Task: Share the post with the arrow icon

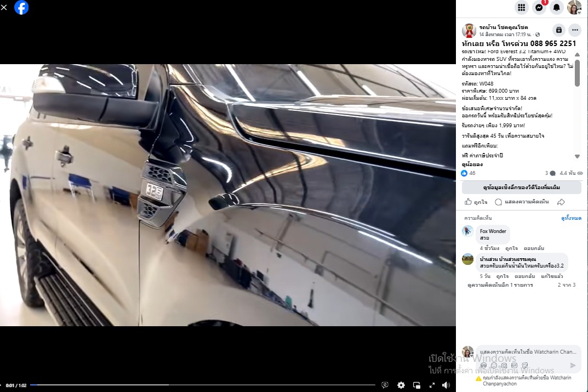Action: [561, 202]
